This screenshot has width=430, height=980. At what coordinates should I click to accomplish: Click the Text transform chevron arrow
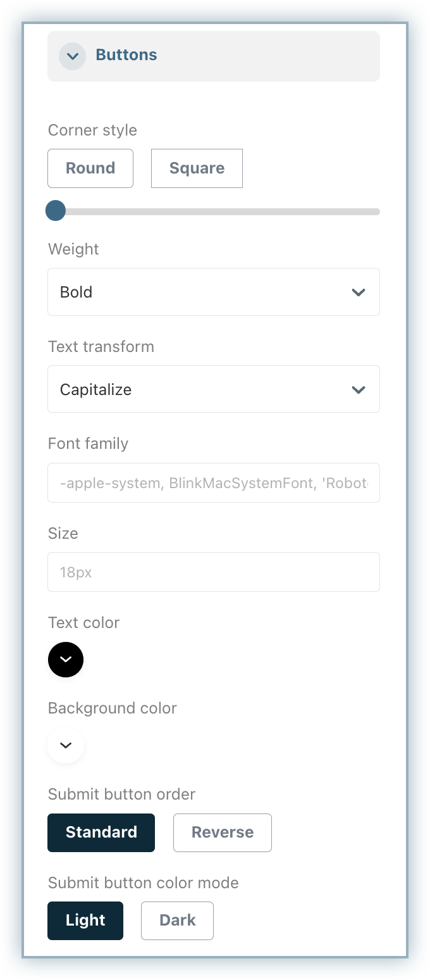[359, 389]
